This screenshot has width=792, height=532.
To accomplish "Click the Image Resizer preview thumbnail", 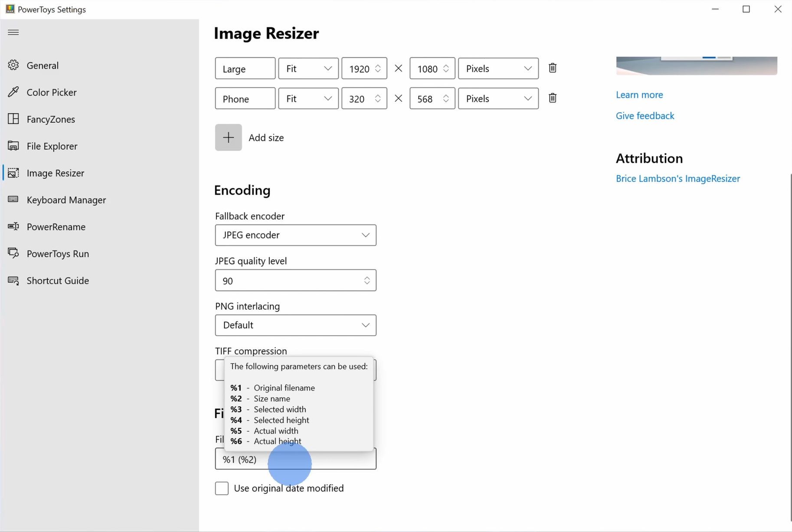I will tap(697, 65).
